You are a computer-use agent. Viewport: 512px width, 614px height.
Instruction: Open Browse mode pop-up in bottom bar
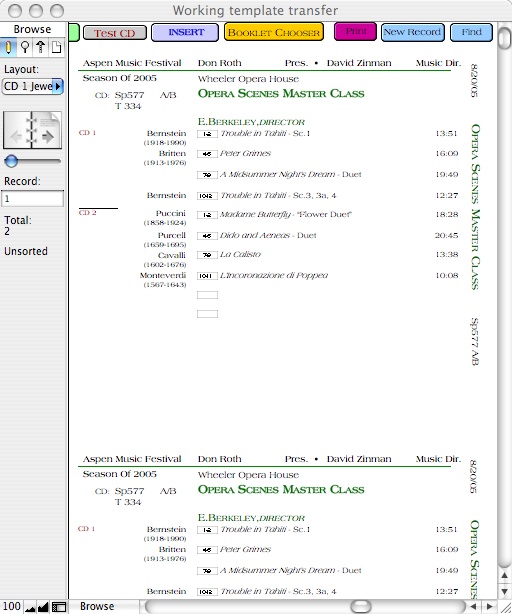pyautogui.click(x=104, y=606)
